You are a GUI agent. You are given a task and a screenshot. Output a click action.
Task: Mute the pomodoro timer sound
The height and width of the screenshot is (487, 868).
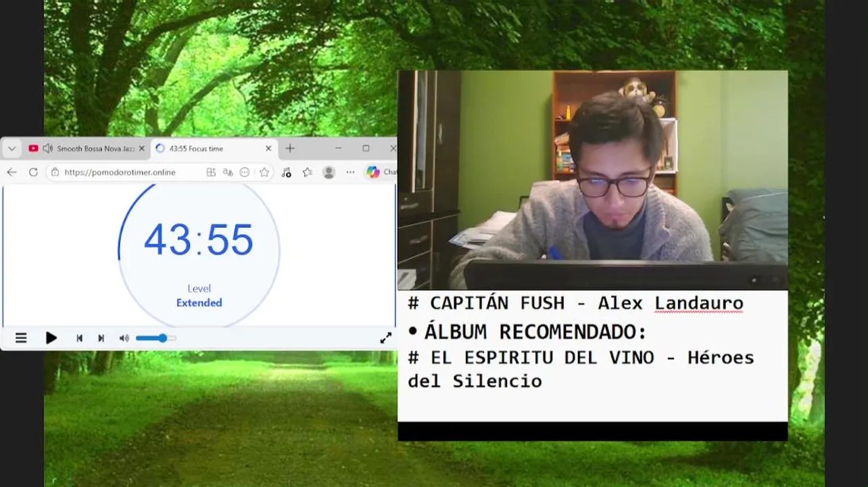124,338
